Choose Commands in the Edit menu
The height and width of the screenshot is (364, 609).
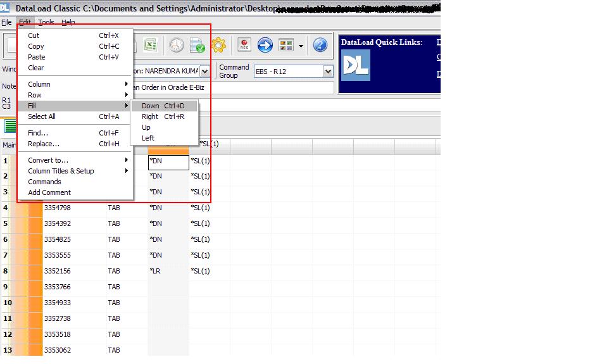75,182
